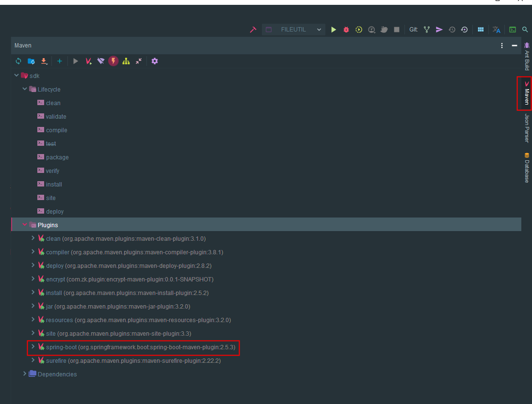
Task: Start debugging with the Debug icon
Action: point(346,29)
